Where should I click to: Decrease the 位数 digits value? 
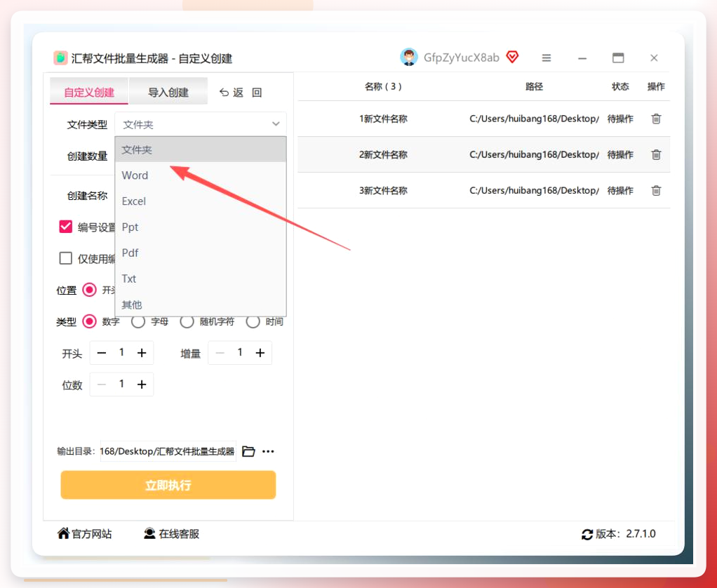pyautogui.click(x=102, y=384)
